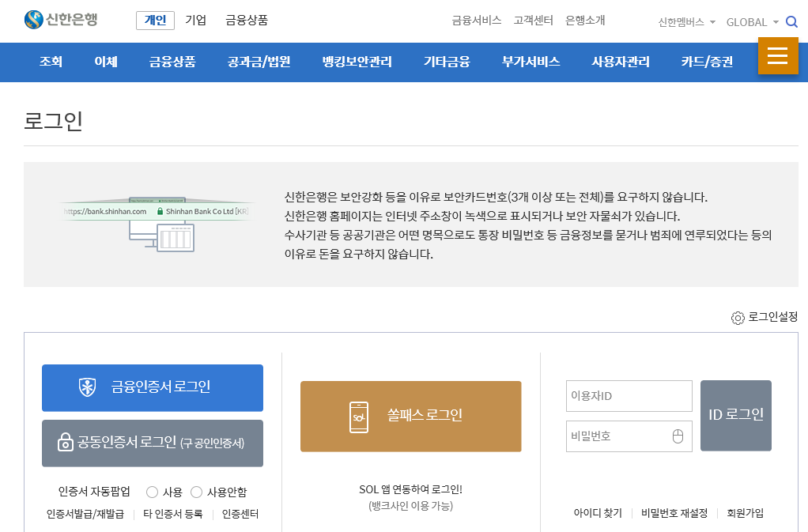Expand the GLOBAL language dropdown
808x532 pixels.
coord(752,22)
